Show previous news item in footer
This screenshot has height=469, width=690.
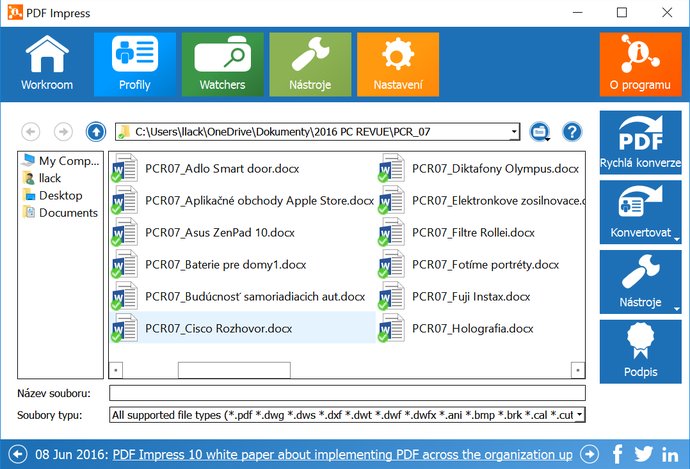coord(18,454)
